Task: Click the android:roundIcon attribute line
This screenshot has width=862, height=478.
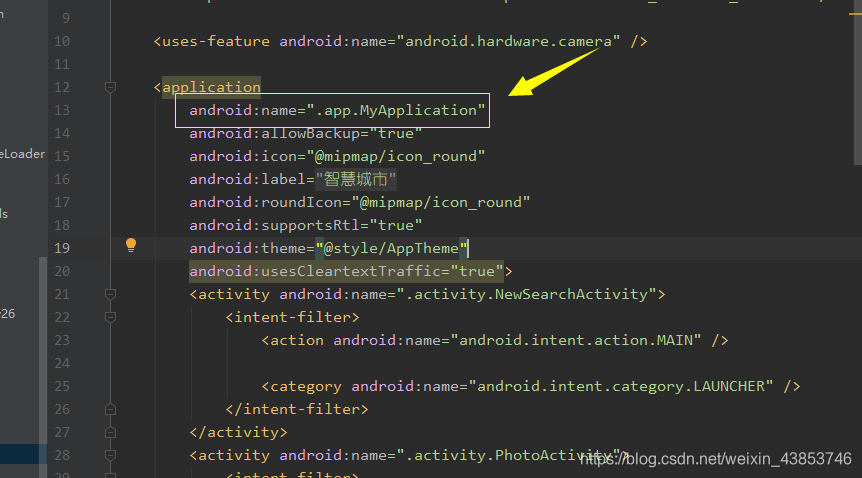Action: [x=360, y=202]
